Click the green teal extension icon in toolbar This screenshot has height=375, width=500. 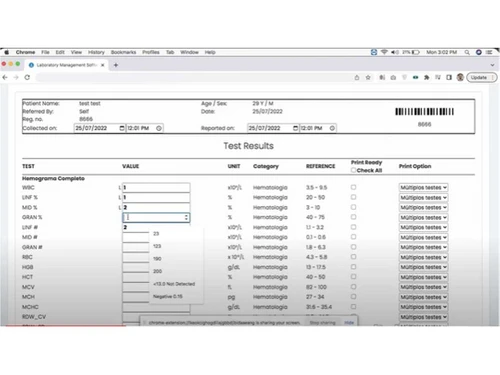(415, 77)
